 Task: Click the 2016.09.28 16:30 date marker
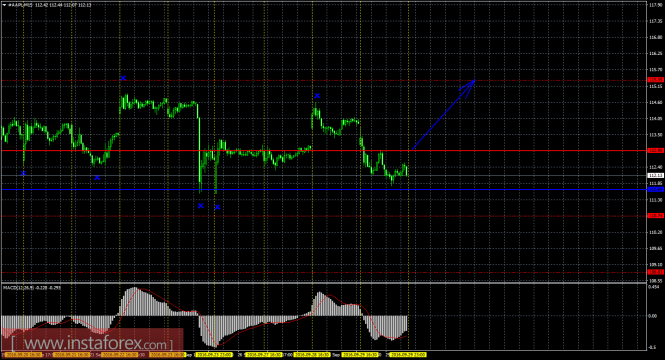(x=312, y=354)
